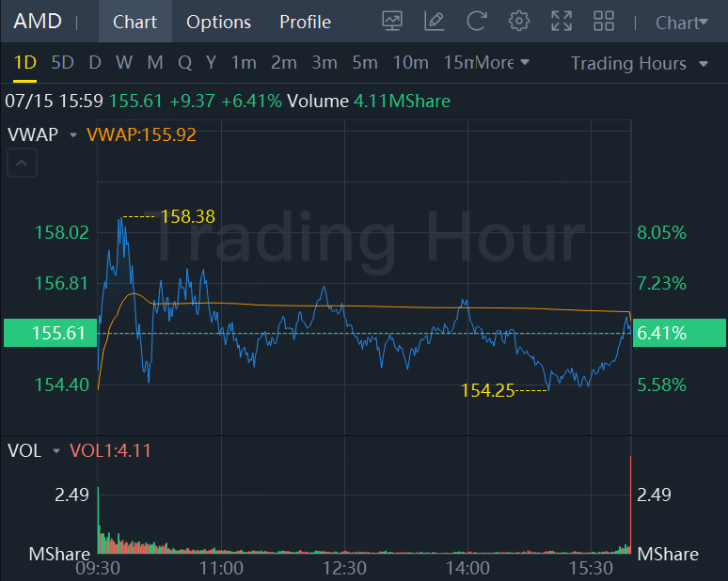This screenshot has width=728, height=581.
Task: Collapse indicator panel with up-arrow button
Action: [23, 165]
